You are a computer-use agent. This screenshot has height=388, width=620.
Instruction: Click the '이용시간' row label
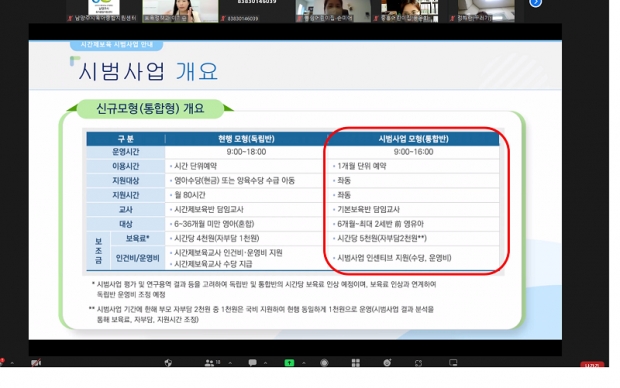(126, 166)
